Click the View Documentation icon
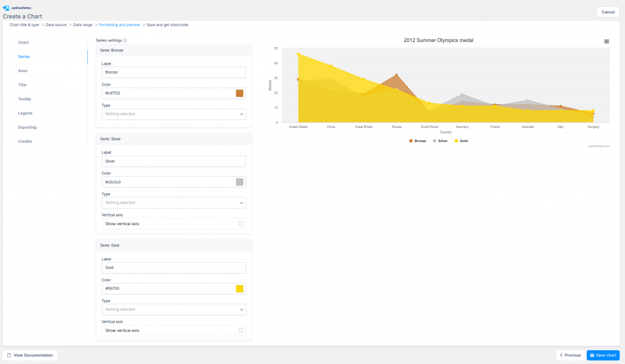The width and height of the screenshot is (625, 364). [9, 355]
